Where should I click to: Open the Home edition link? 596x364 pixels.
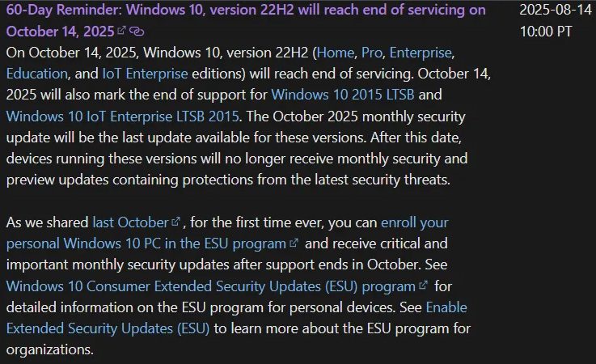(x=336, y=53)
